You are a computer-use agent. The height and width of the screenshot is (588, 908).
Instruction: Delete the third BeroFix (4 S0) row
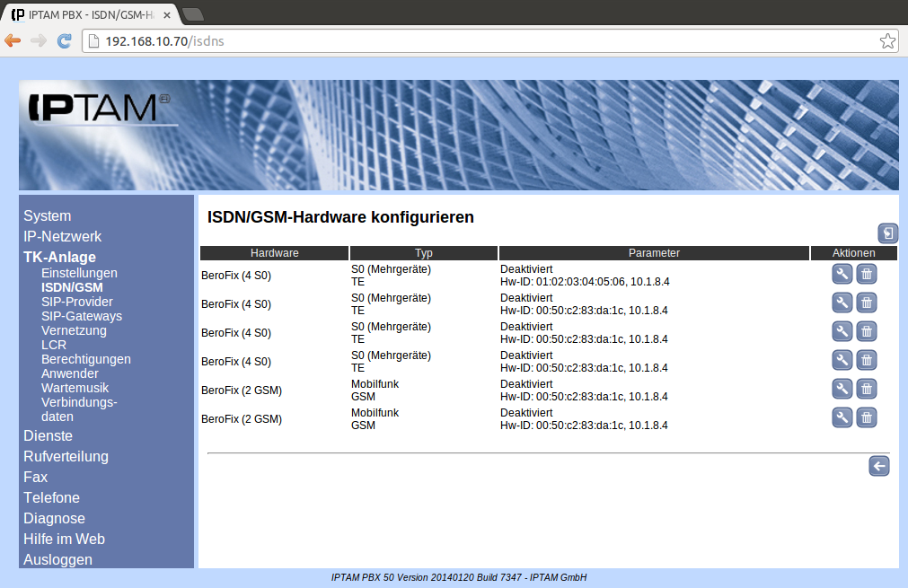click(866, 332)
